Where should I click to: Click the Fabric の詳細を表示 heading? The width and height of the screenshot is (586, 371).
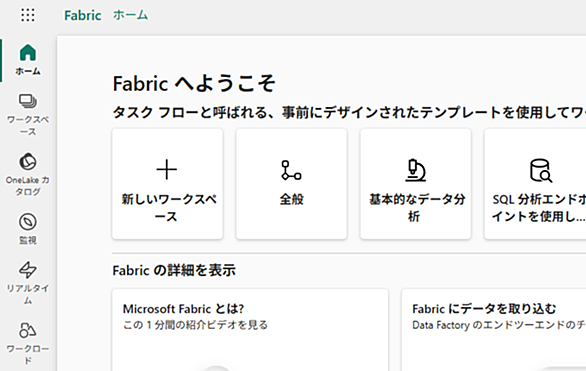tap(174, 270)
